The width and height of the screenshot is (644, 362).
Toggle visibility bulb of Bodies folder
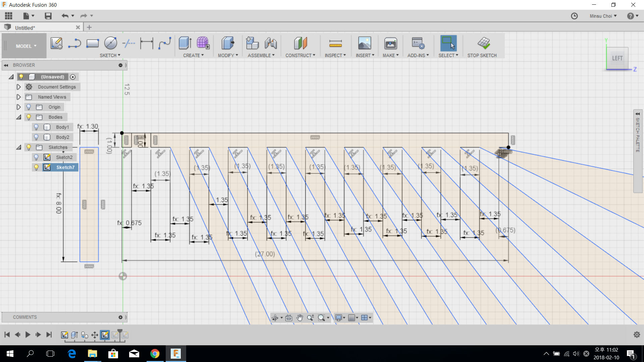[29, 117]
